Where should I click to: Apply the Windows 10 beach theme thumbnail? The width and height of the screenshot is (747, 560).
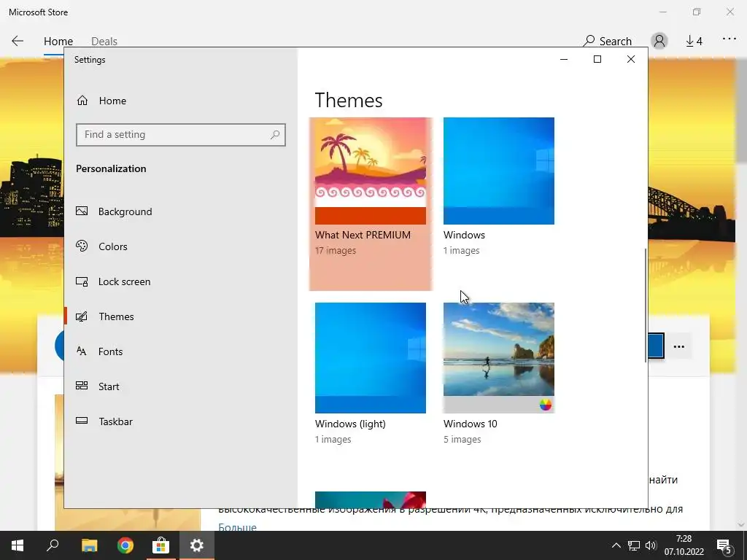point(499,357)
